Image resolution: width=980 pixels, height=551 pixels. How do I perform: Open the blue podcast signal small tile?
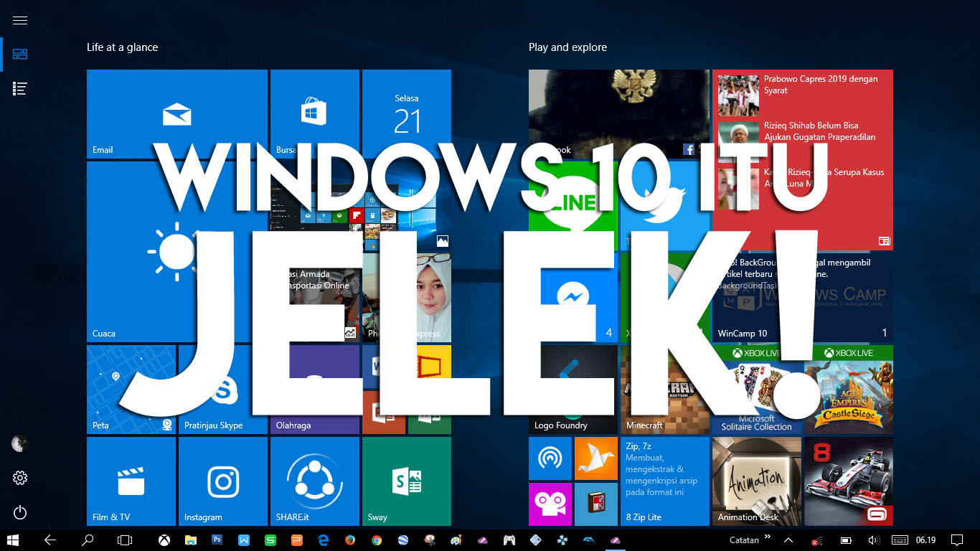point(550,458)
